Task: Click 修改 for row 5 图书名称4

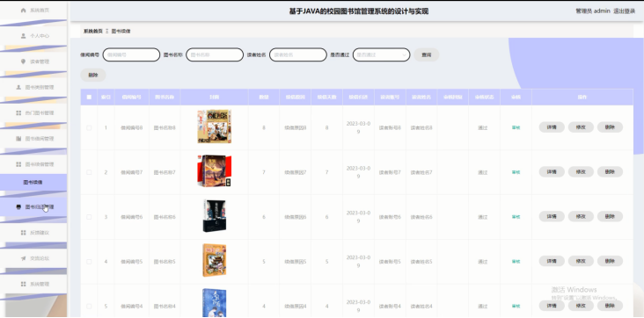Action: point(581,306)
